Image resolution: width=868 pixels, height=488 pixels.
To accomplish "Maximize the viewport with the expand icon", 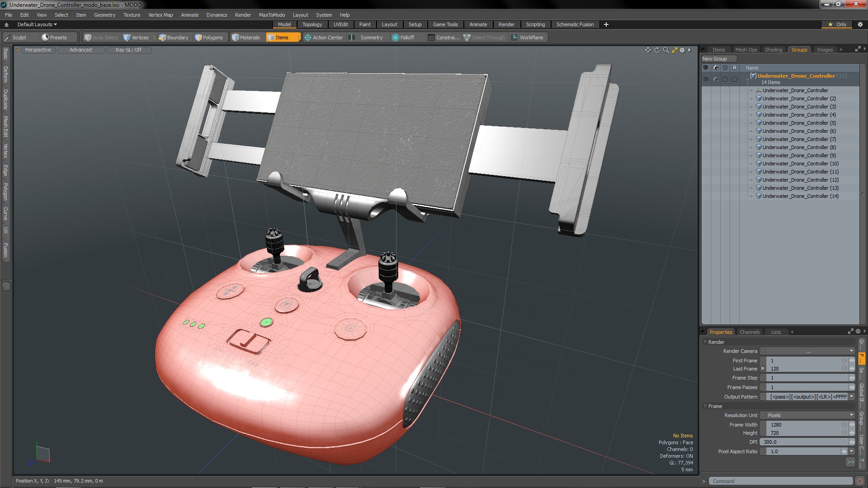I will [675, 50].
